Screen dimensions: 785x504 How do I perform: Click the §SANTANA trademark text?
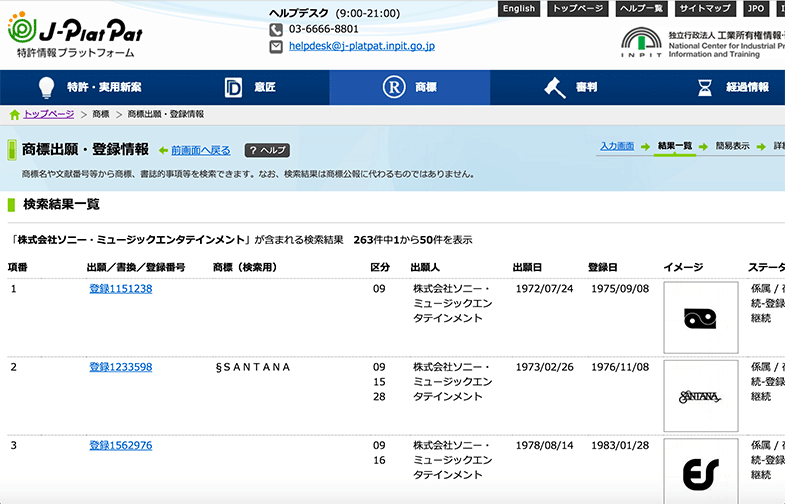(253, 367)
